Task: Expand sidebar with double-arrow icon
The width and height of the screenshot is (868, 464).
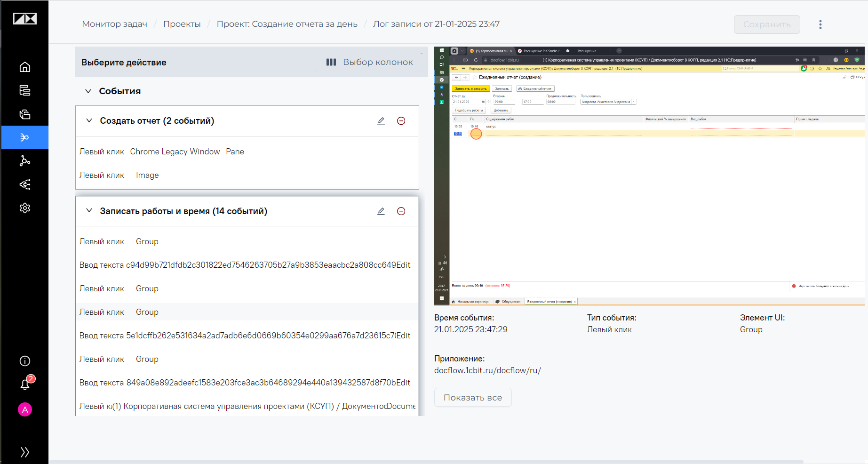Action: point(25,452)
